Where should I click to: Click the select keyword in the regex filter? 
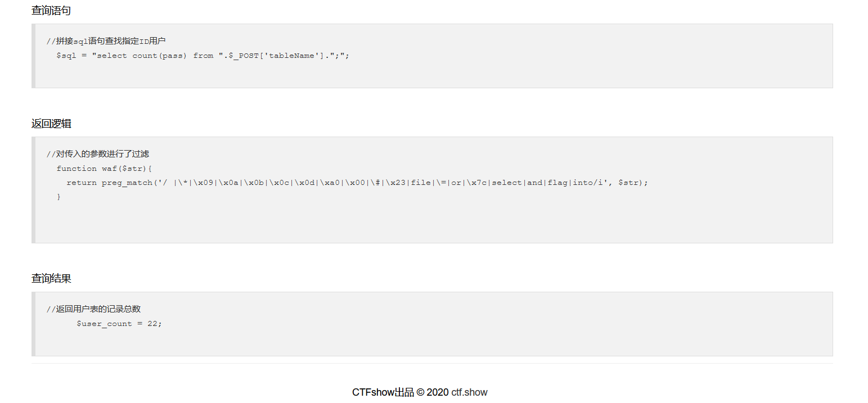[507, 183]
